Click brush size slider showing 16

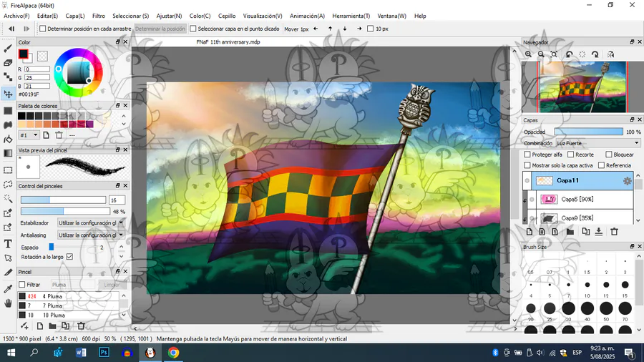click(x=63, y=200)
